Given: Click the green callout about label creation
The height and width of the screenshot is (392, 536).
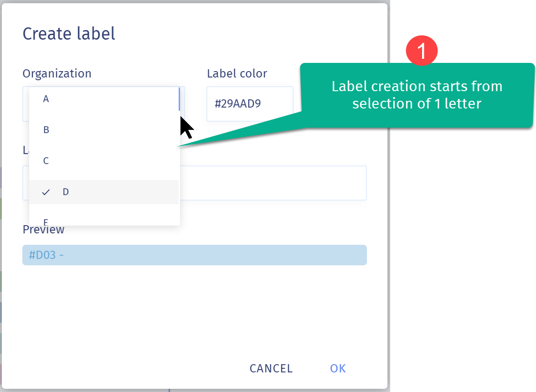Looking at the screenshot, I should (417, 95).
